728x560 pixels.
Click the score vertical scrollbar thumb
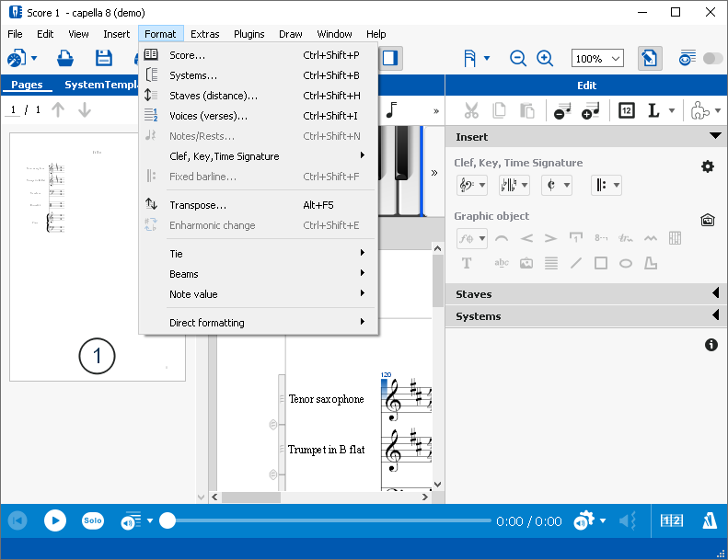coord(437,280)
